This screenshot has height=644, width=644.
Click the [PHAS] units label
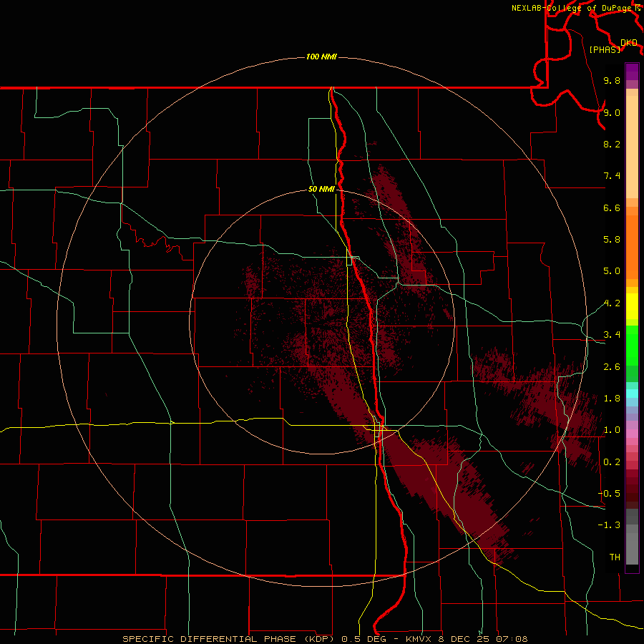pos(605,49)
